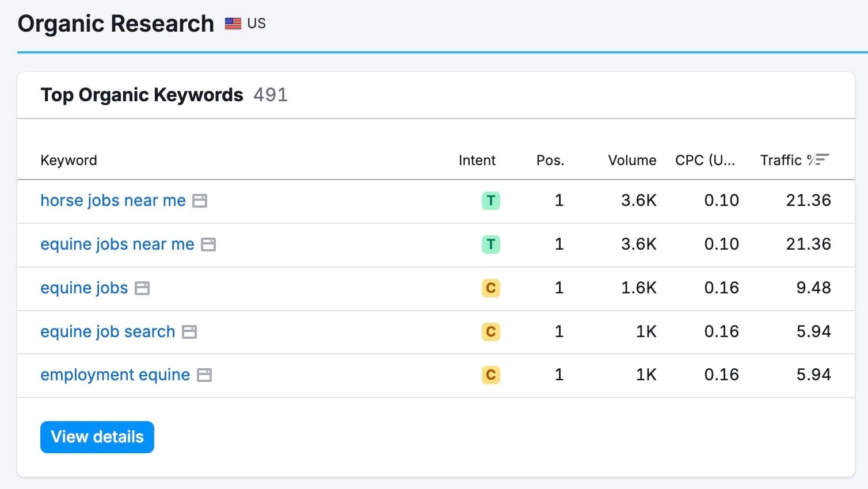
Task: Click SERP features icon next to 'equine job search'
Action: (x=189, y=332)
